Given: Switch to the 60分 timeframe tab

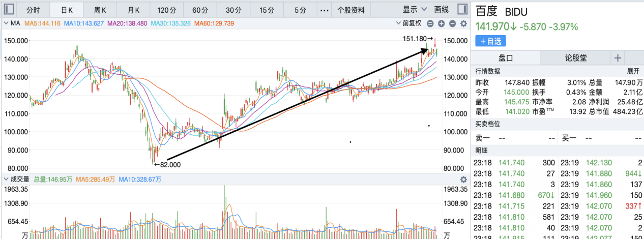Looking at the screenshot, I should (x=200, y=10).
